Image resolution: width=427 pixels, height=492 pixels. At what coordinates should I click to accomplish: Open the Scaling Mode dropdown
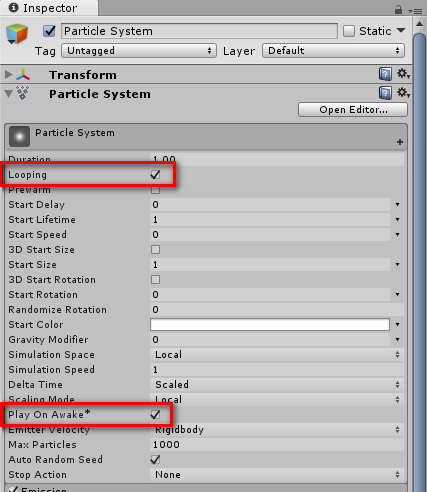277,399
